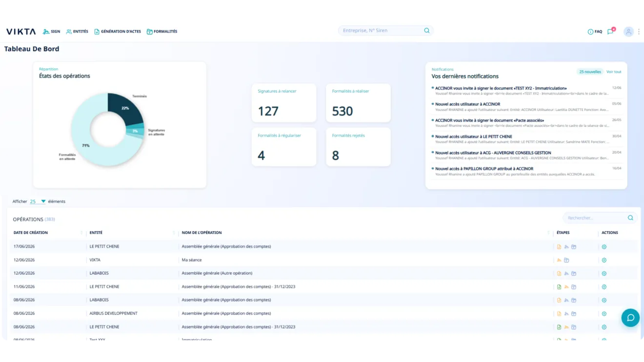Viewport: 644px width, 362px height.
Task: Click the magnifier in the operations Rechercher box
Action: click(630, 218)
